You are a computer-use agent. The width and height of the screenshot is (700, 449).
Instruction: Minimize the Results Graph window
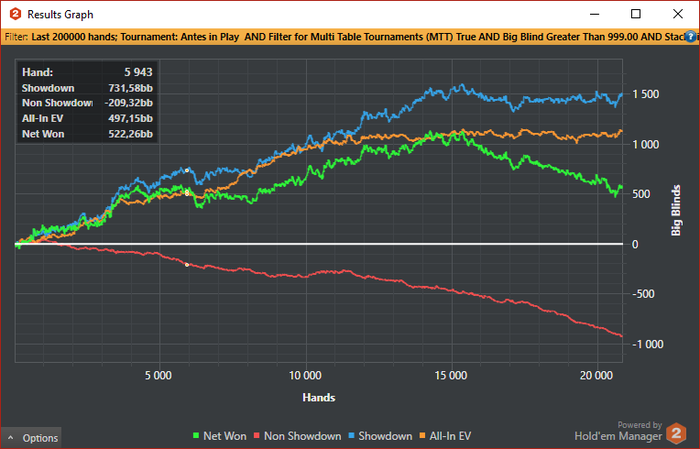point(594,14)
